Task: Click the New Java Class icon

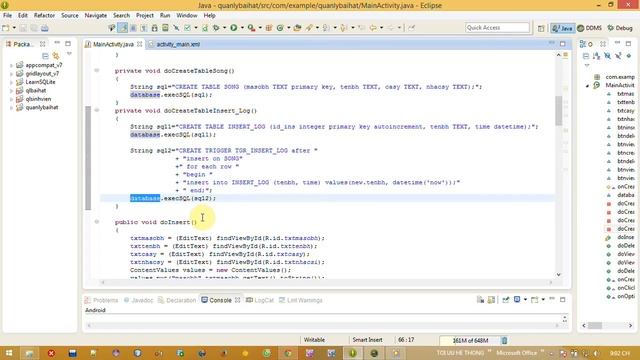Action: [280, 28]
